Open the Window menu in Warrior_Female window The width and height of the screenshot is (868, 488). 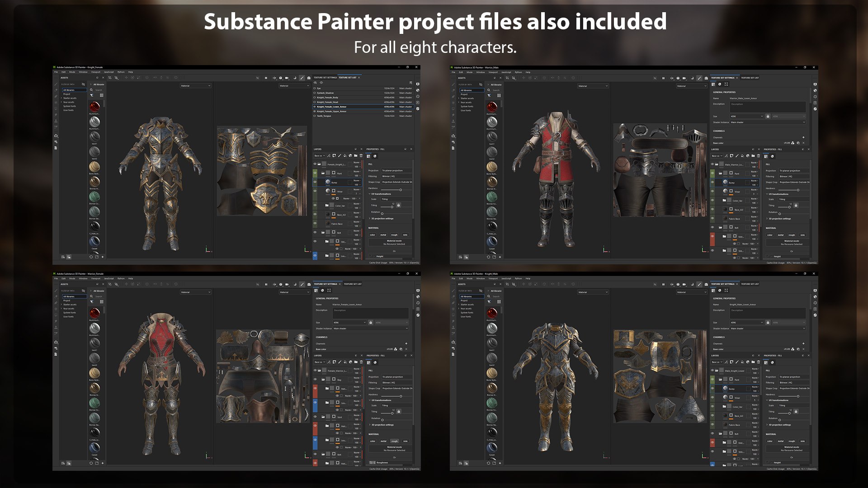(x=83, y=278)
